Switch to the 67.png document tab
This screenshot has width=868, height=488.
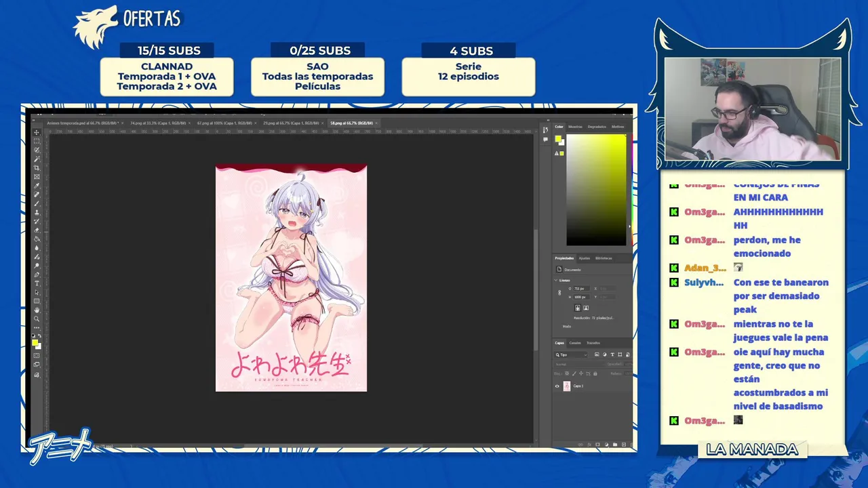224,123
